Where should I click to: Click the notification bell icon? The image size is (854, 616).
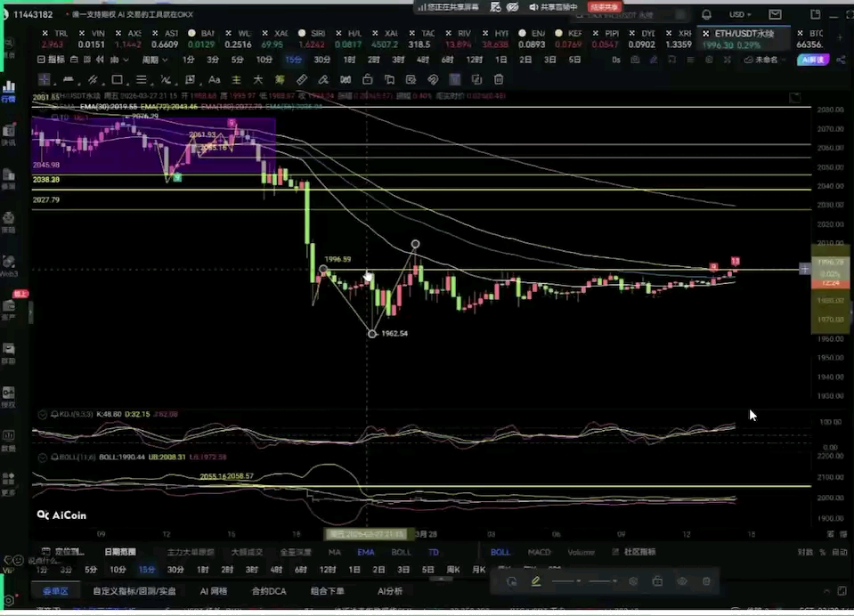tap(706, 15)
